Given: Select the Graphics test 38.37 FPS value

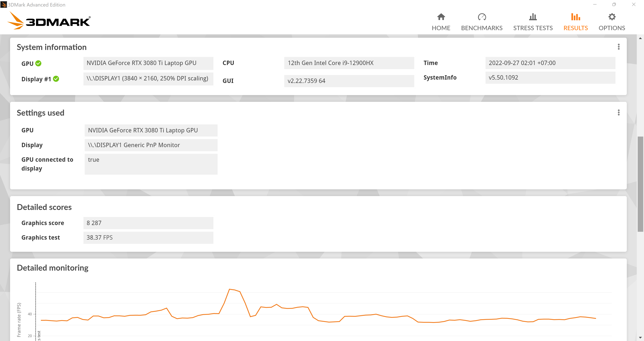Looking at the screenshot, I should tap(148, 238).
